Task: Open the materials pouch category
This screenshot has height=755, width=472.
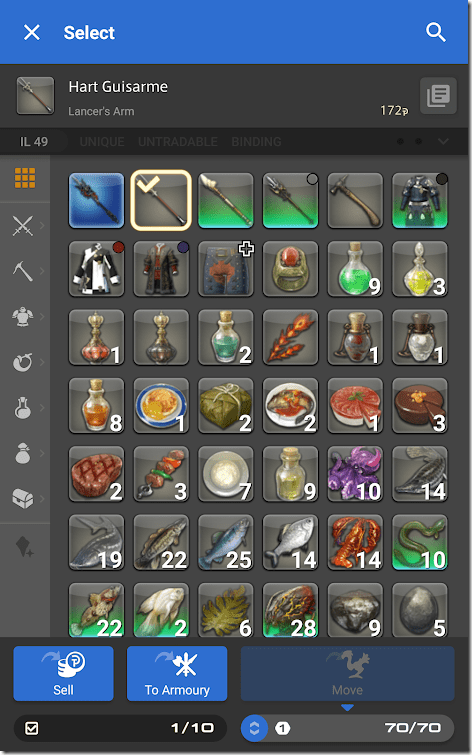Action: (23, 453)
